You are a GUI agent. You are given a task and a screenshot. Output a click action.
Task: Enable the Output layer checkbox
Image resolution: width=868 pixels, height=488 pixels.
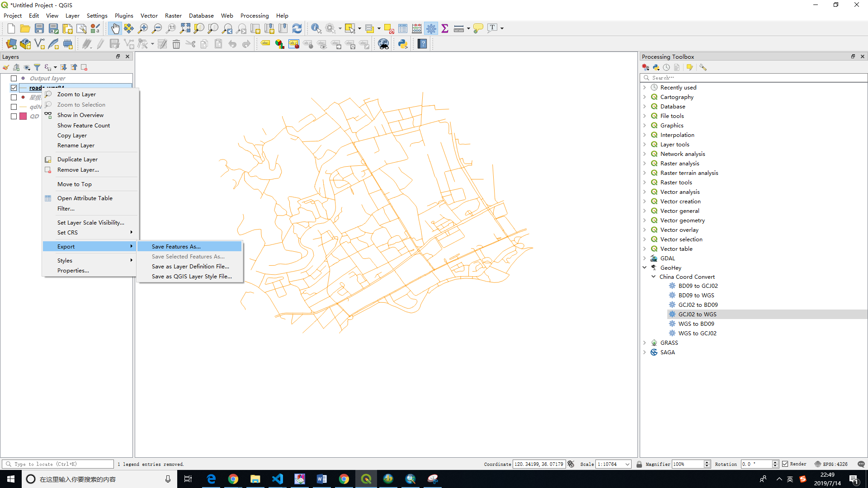(14, 78)
